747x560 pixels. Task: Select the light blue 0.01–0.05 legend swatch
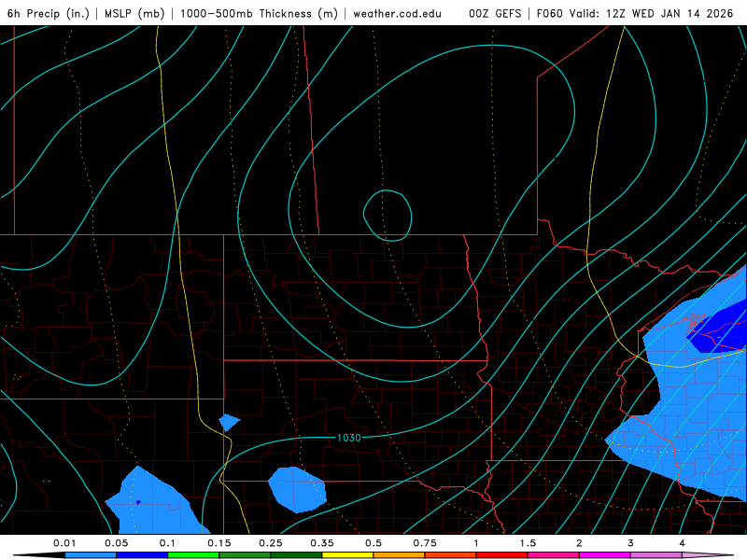click(x=91, y=555)
